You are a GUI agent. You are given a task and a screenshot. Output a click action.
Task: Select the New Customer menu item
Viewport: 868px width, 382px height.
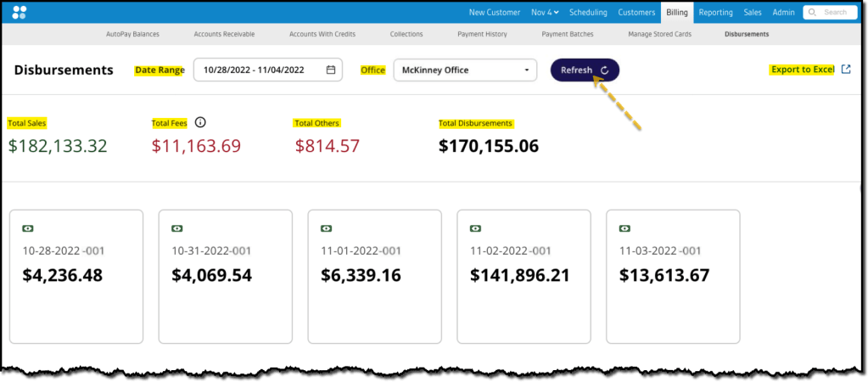coord(495,12)
